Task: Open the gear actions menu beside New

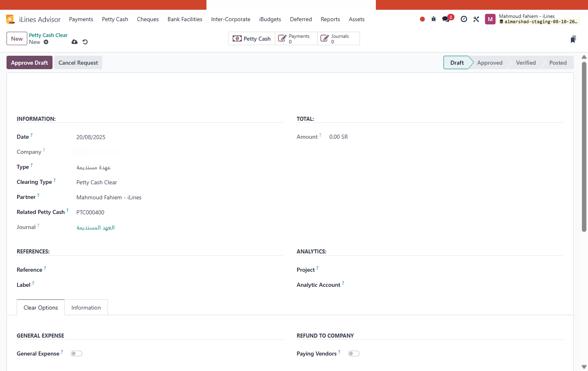Action: coord(46,42)
